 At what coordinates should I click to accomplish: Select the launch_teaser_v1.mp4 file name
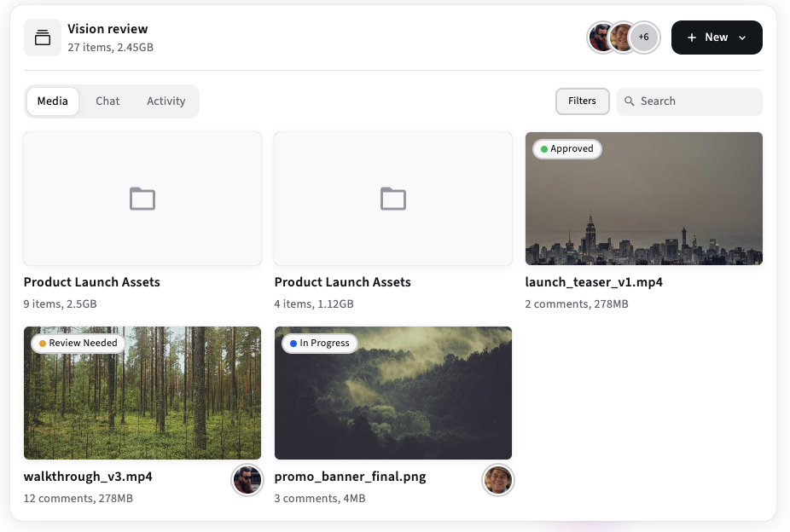click(x=594, y=282)
